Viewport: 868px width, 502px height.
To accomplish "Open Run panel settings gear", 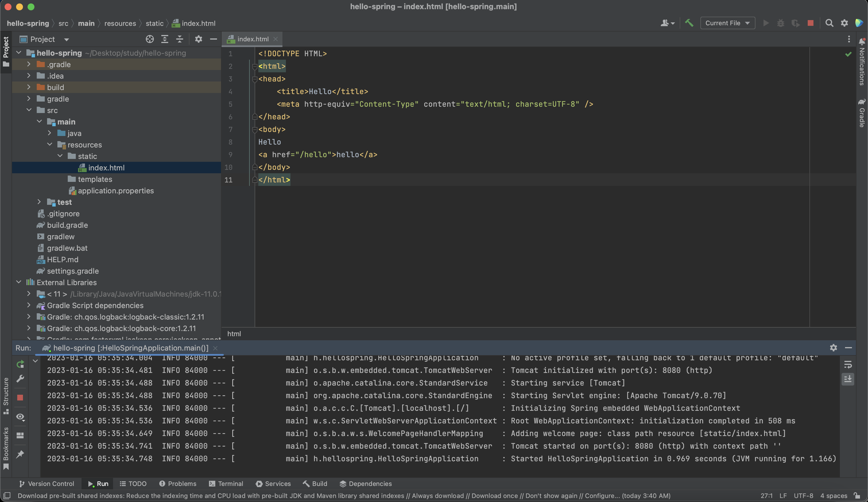I will [833, 348].
